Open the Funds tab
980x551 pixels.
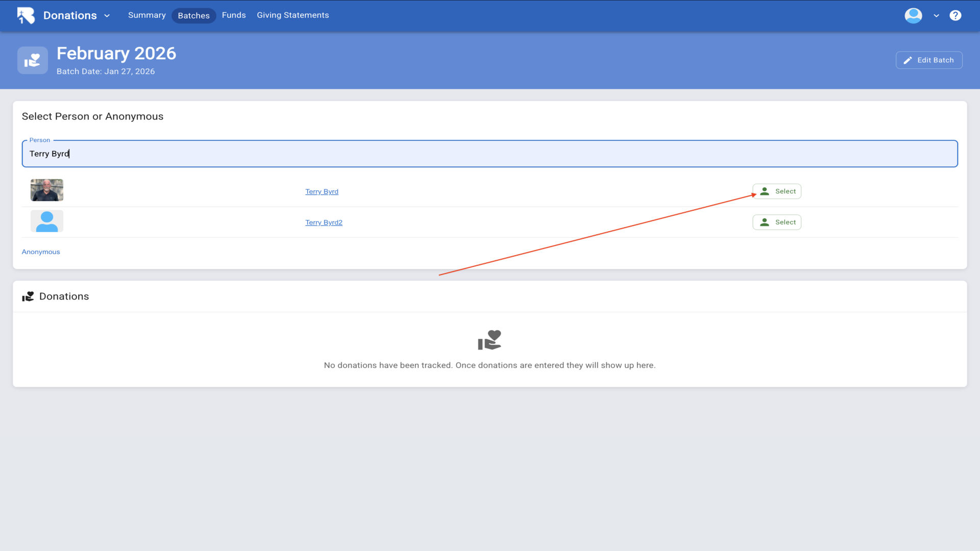point(234,15)
